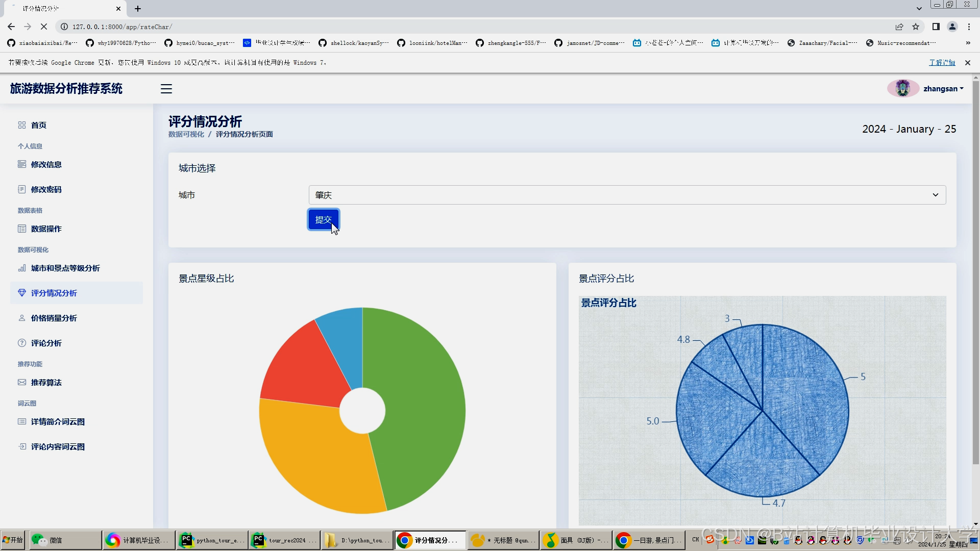Open 价格销量分析 menu item

coord(54,318)
